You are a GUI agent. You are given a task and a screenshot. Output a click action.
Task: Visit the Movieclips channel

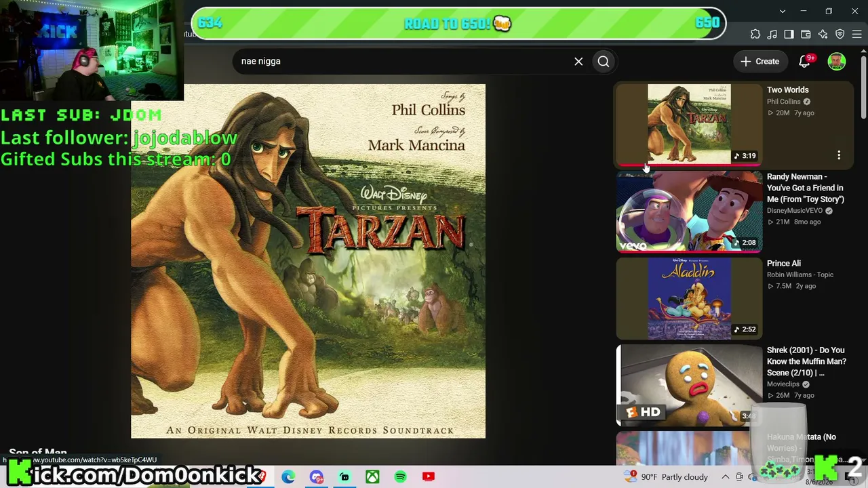[783, 384]
